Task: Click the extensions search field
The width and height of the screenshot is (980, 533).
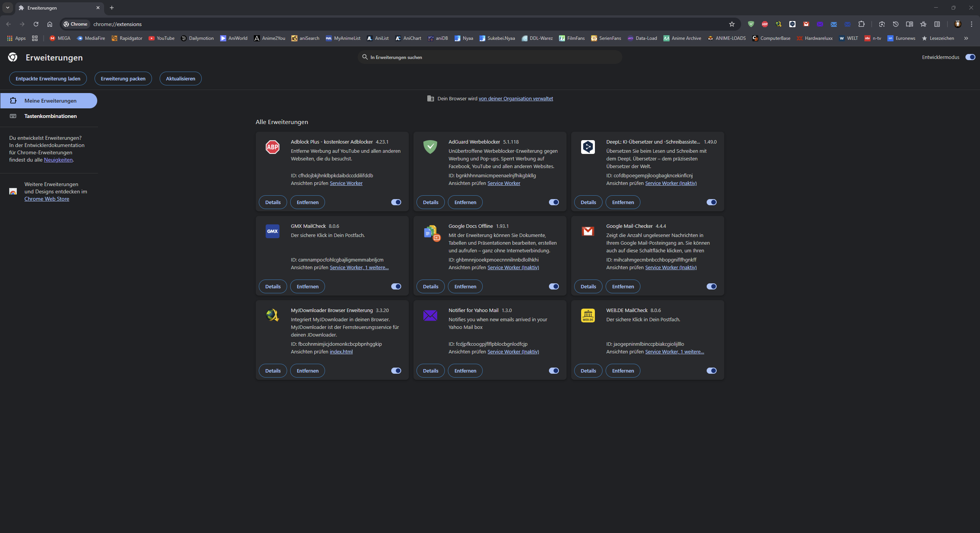Action: tap(489, 57)
